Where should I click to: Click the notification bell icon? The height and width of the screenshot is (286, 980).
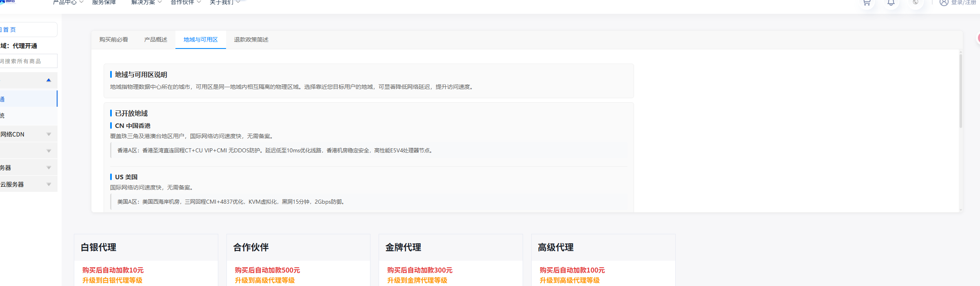pos(891,3)
